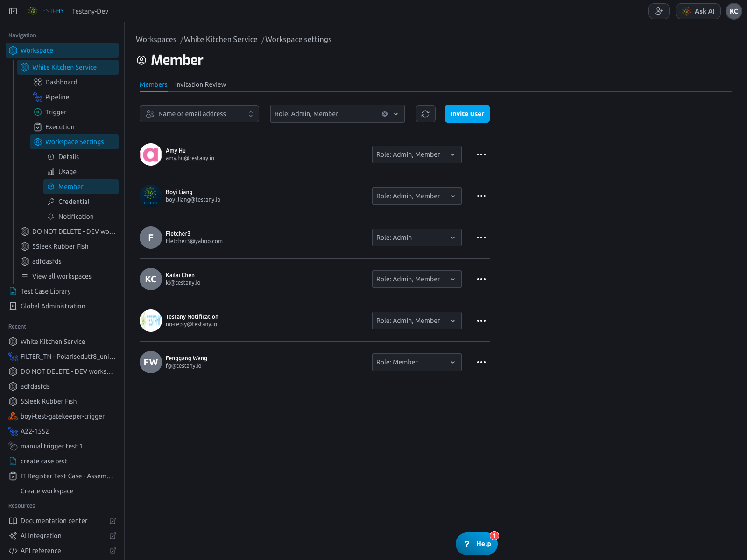Image resolution: width=747 pixels, height=560 pixels.
Task: Open API reference resource link
Action: 62,551
